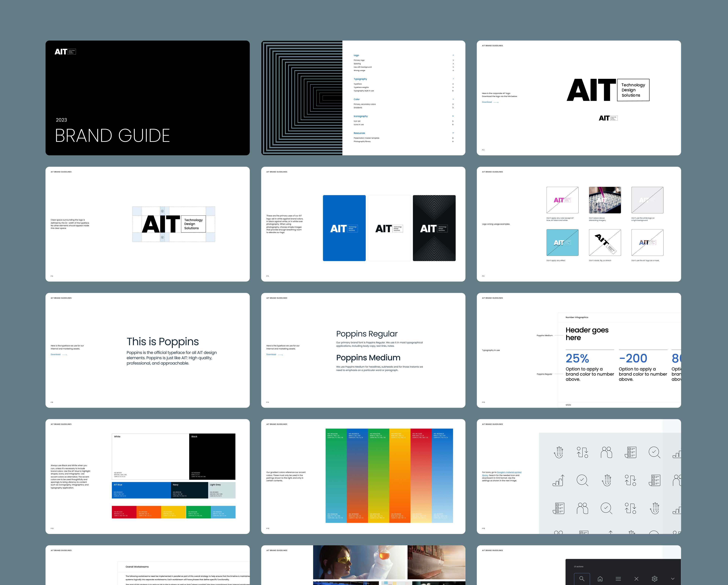Select the checklist icon in first icon row

(630, 452)
